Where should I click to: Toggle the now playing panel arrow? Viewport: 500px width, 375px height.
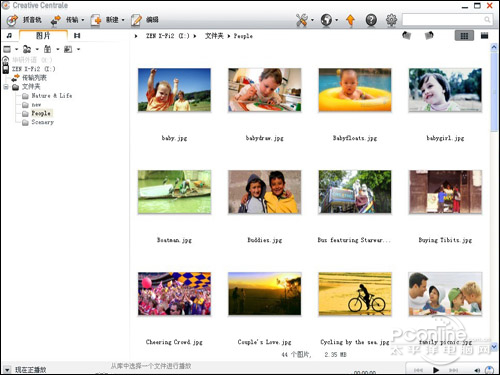7,369
